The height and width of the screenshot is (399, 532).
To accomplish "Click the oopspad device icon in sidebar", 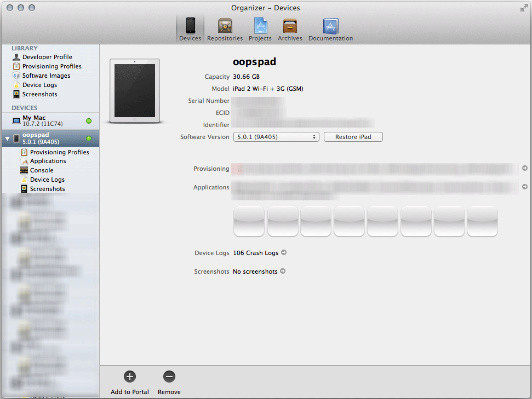I will [x=16, y=138].
